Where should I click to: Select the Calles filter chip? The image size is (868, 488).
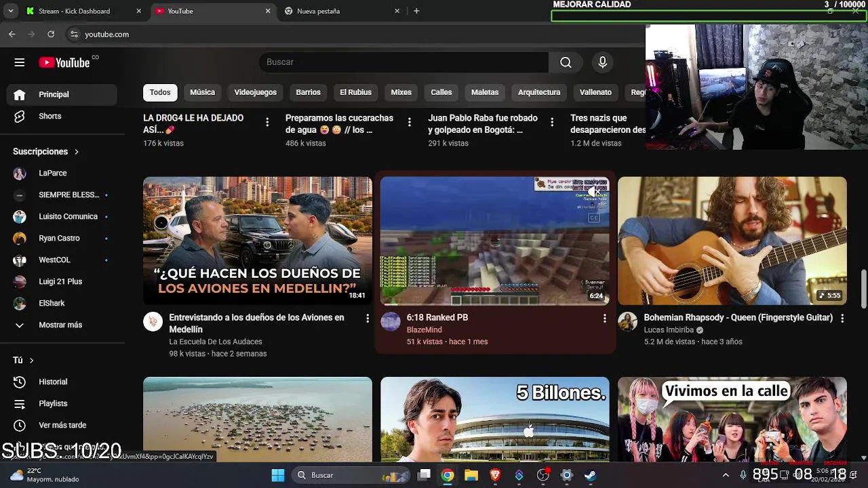(x=441, y=92)
